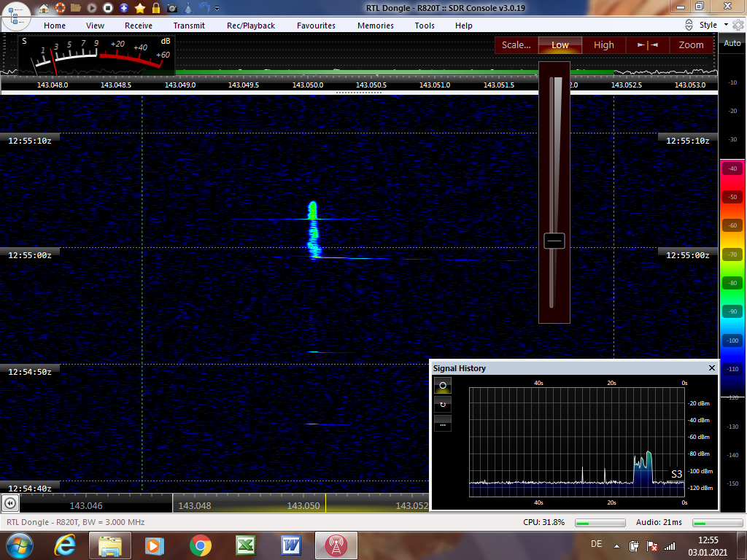This screenshot has height=560, width=747.
Task: Open the more options (...) in Signal History
Action: [x=443, y=424]
